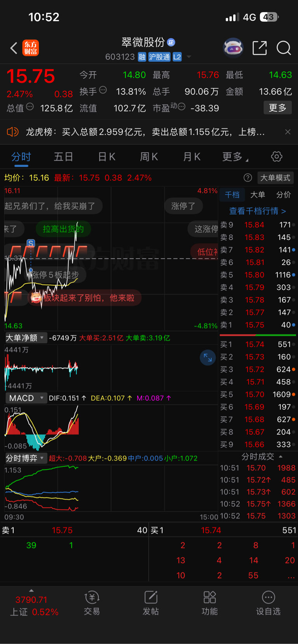298x644 pixels.
Task: Open the robot assistant avatar icon
Action: coord(233,48)
